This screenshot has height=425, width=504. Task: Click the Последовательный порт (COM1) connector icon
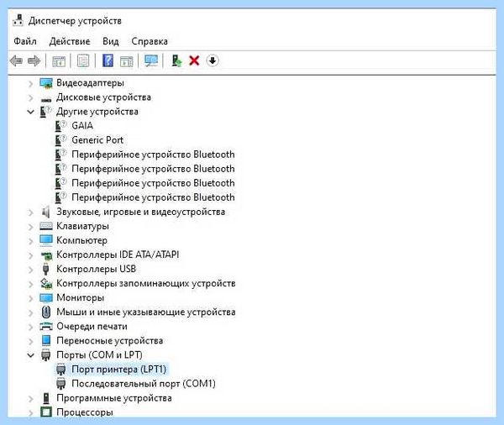coord(60,384)
